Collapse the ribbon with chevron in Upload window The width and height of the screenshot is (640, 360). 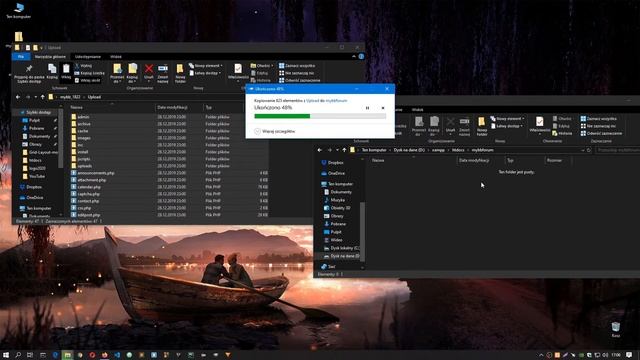click(x=354, y=57)
